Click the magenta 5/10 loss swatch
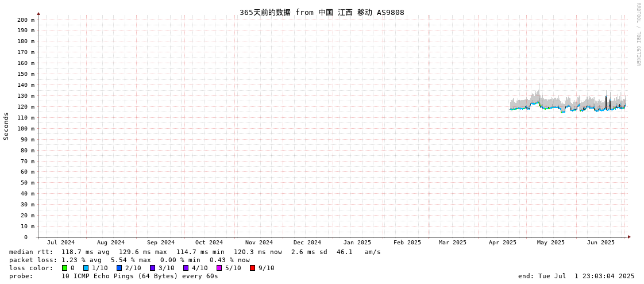Screen dimensions: 644x284 [x=219, y=268]
